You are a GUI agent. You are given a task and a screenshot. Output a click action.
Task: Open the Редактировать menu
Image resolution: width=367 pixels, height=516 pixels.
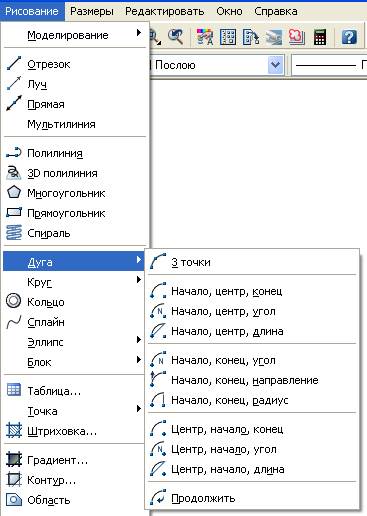click(x=165, y=11)
